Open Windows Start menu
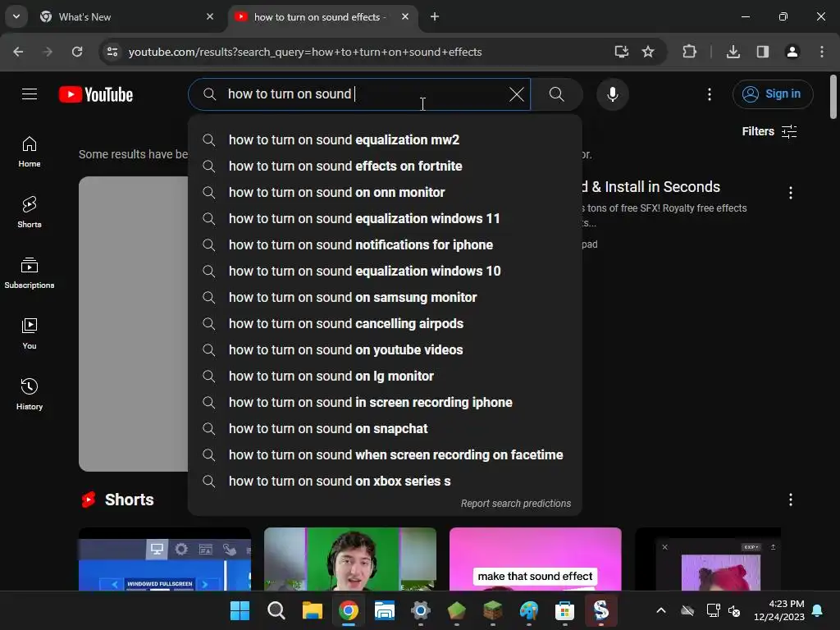Screen dimensions: 840x630 click(240, 610)
